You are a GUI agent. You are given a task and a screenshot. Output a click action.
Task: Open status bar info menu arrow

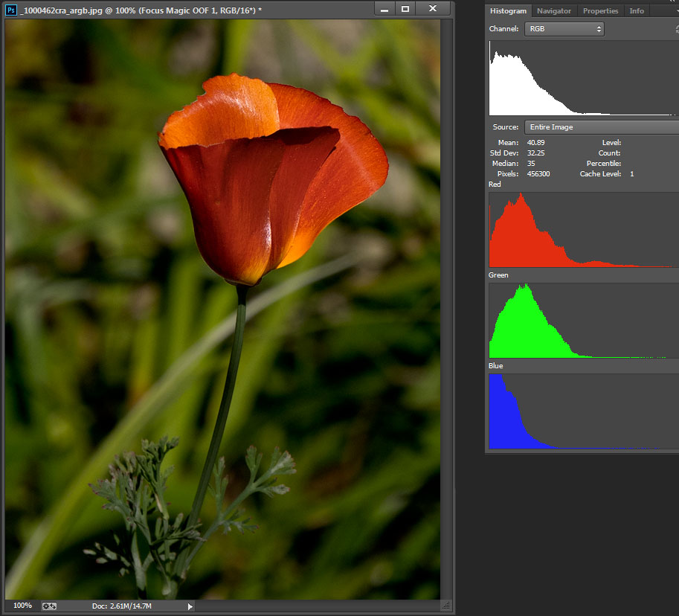tap(190, 606)
